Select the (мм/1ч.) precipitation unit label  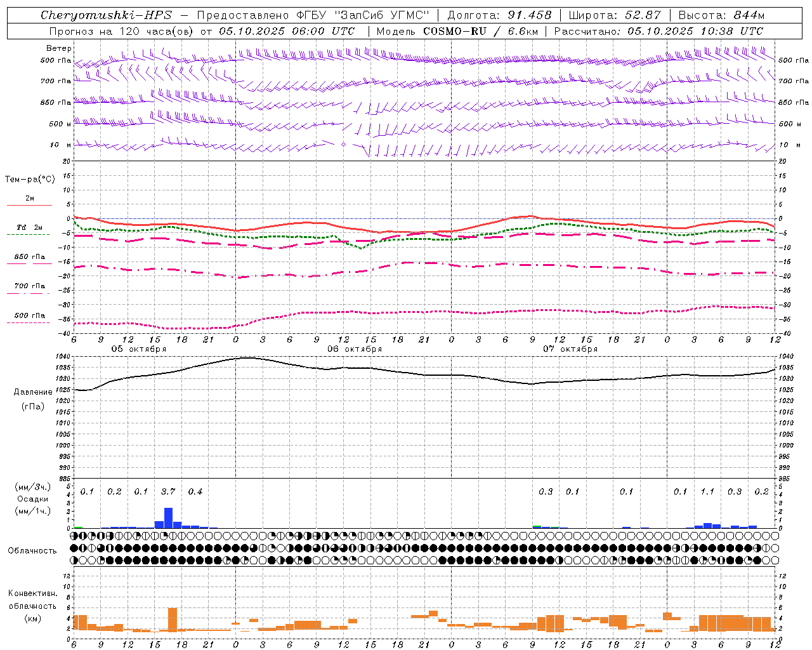[x=33, y=511]
